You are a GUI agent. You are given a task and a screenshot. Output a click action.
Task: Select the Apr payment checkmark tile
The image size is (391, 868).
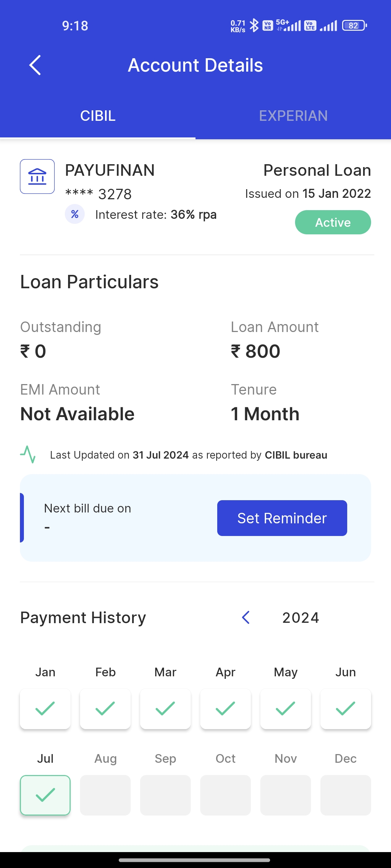[226, 709]
